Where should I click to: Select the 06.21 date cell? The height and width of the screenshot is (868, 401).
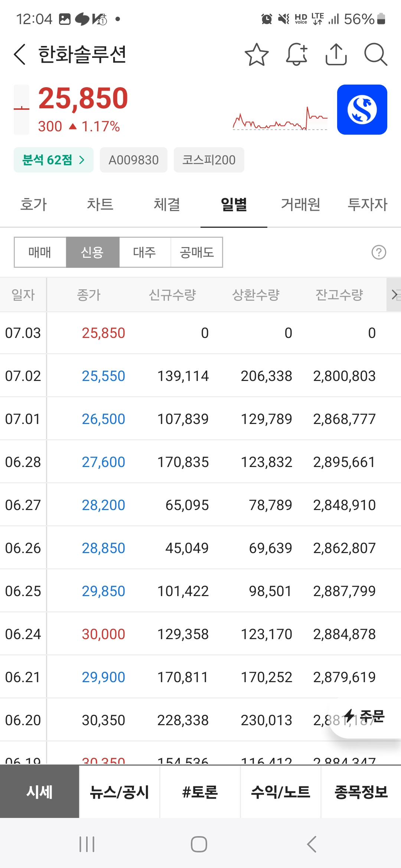click(23, 677)
